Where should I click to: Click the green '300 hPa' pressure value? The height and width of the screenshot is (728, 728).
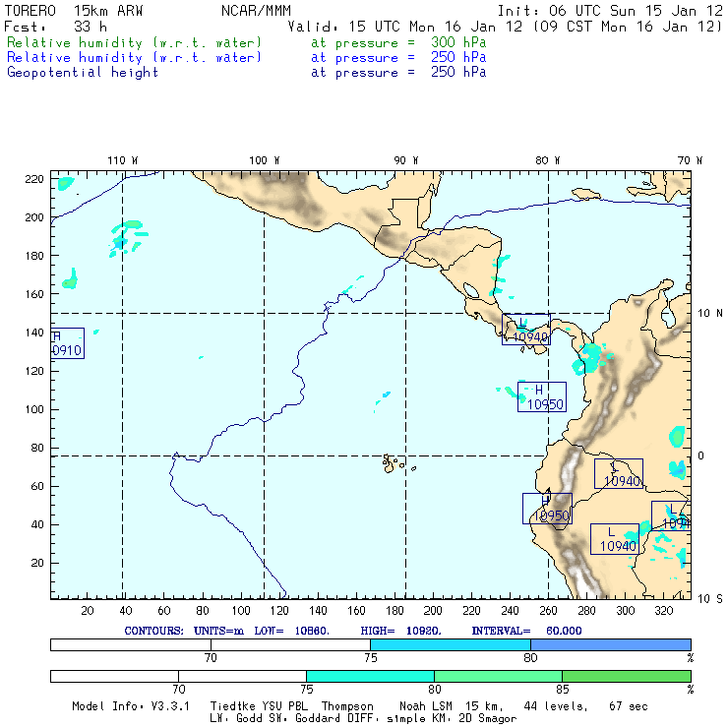458,42
